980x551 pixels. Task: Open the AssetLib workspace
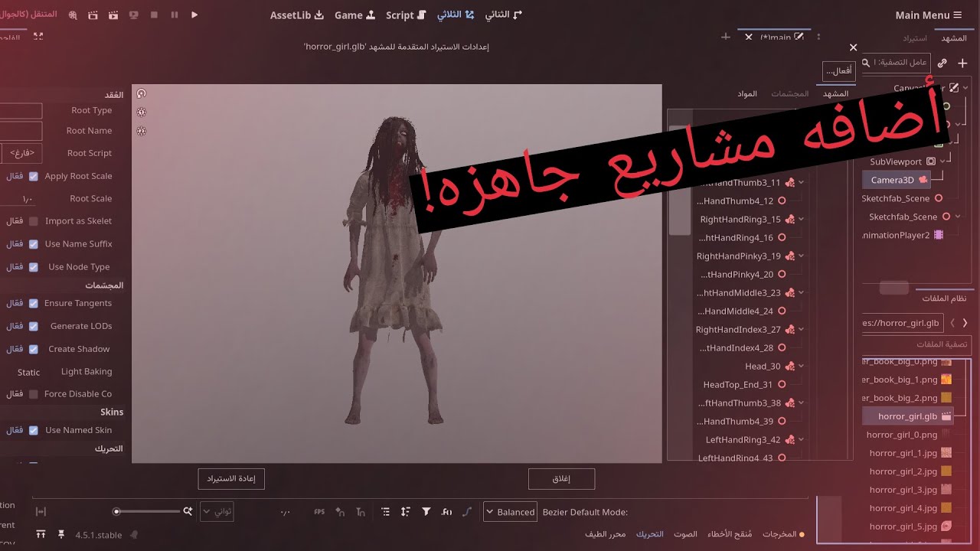tap(297, 15)
